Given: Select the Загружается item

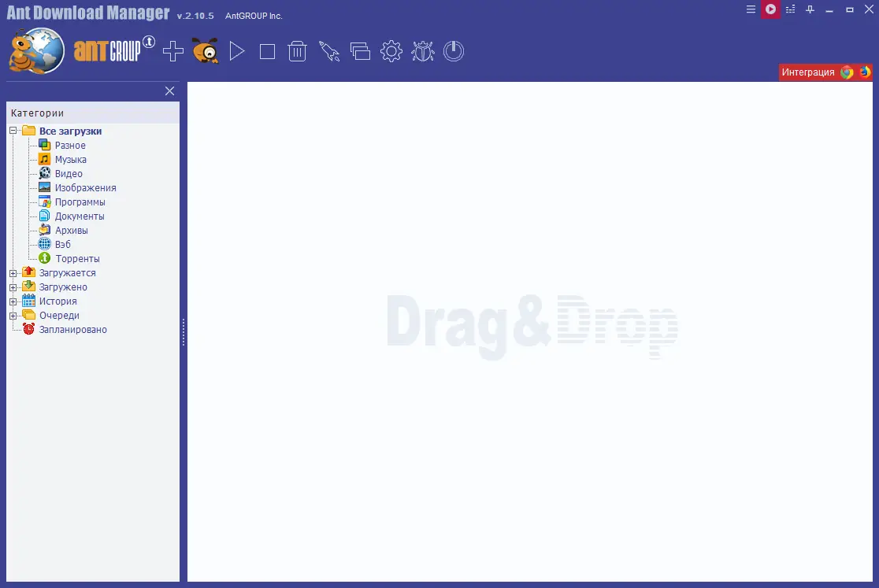Looking at the screenshot, I should [x=67, y=272].
